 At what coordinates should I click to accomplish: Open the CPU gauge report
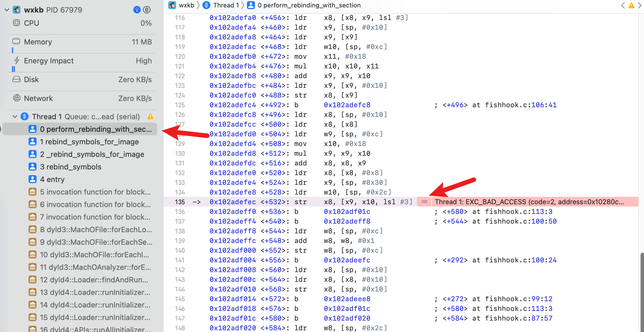(x=82, y=23)
